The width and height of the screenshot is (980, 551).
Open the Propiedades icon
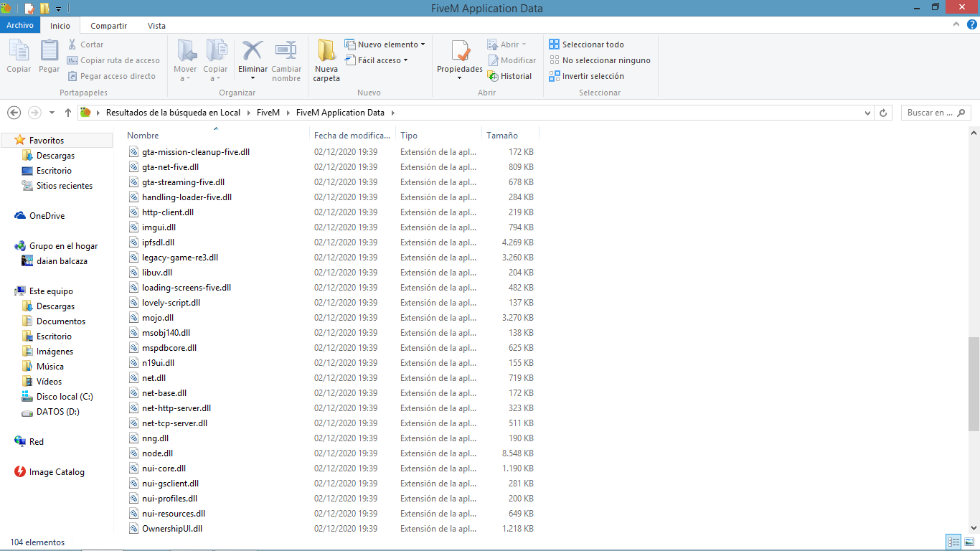pos(460,52)
